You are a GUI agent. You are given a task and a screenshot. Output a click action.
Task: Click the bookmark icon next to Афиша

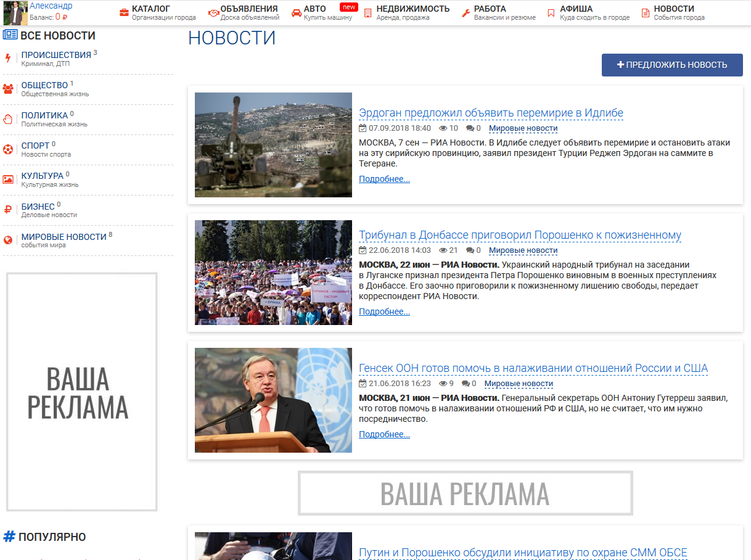[x=551, y=13]
